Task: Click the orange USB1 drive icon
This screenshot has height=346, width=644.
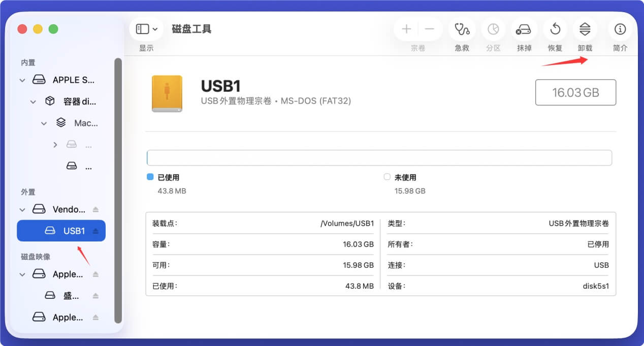Action: coord(167,93)
